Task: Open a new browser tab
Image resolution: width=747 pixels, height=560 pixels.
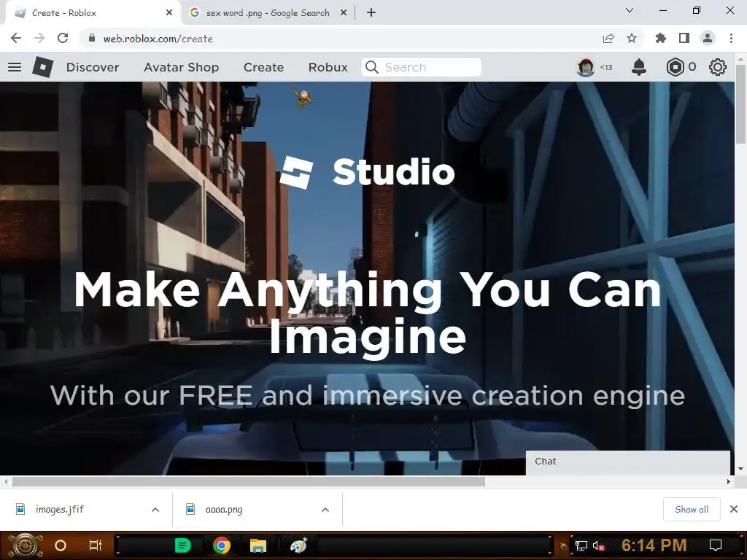Action: (x=371, y=13)
